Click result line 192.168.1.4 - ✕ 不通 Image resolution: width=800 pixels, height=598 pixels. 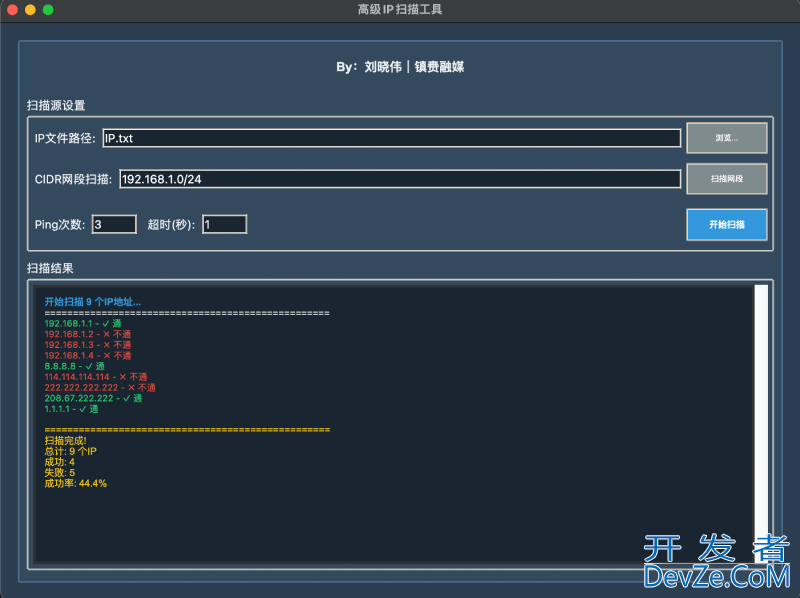coord(88,356)
